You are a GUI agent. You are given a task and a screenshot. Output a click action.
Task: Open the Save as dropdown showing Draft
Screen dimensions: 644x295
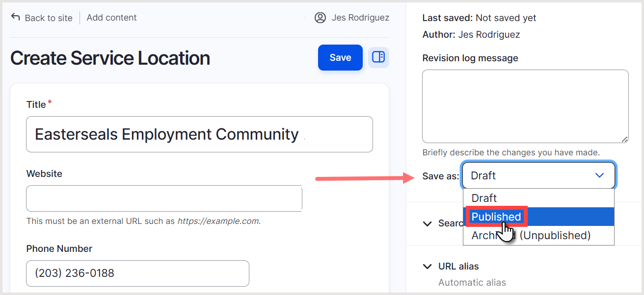[x=538, y=175]
